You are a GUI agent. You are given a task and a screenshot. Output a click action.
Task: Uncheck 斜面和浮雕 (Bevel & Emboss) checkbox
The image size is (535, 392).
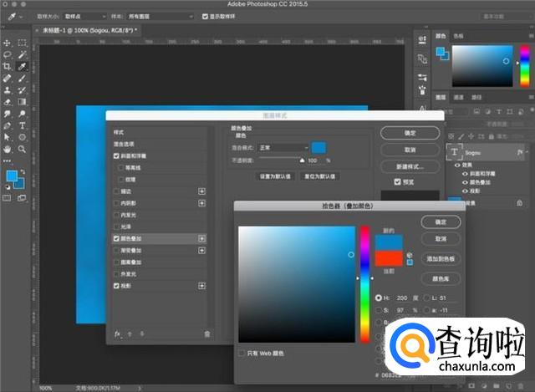point(116,156)
